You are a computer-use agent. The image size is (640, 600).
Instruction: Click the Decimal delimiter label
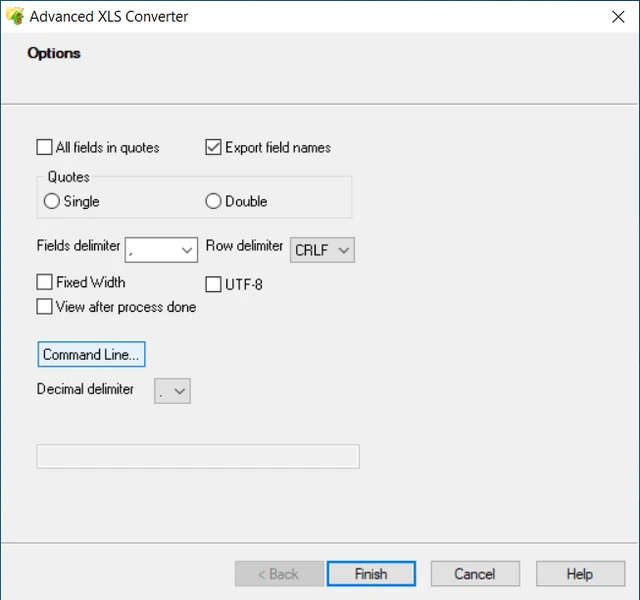[x=85, y=389]
